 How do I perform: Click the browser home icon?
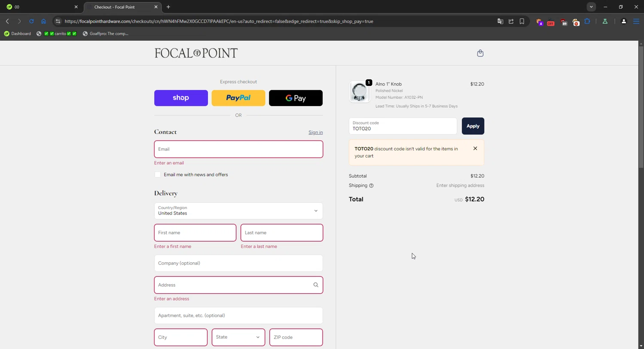pos(43,21)
